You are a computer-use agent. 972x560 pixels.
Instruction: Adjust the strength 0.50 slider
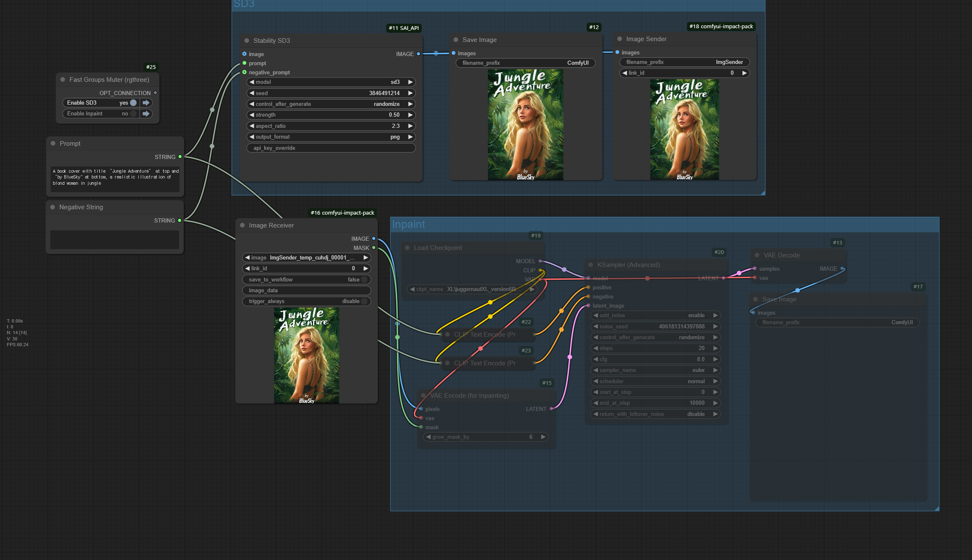pos(331,115)
